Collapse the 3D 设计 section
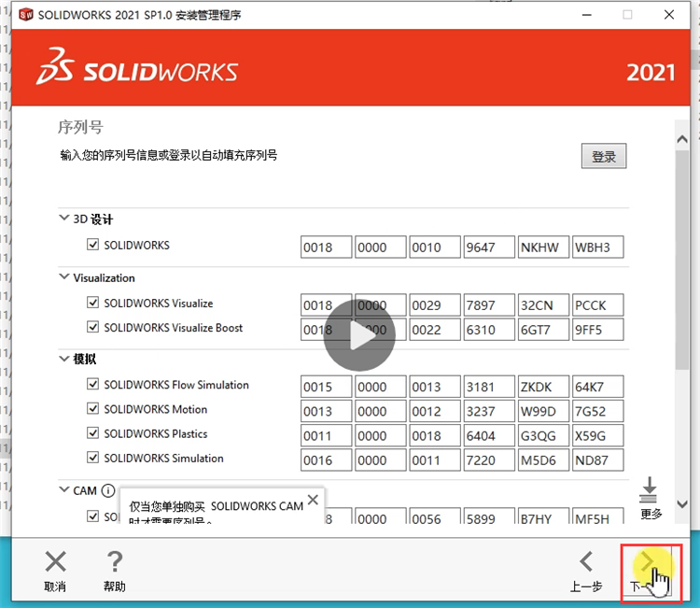700x608 pixels. [x=64, y=218]
